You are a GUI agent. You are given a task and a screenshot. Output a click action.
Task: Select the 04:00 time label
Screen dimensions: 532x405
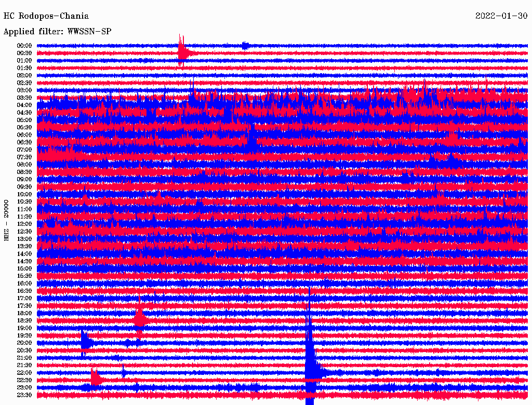[x=24, y=105]
